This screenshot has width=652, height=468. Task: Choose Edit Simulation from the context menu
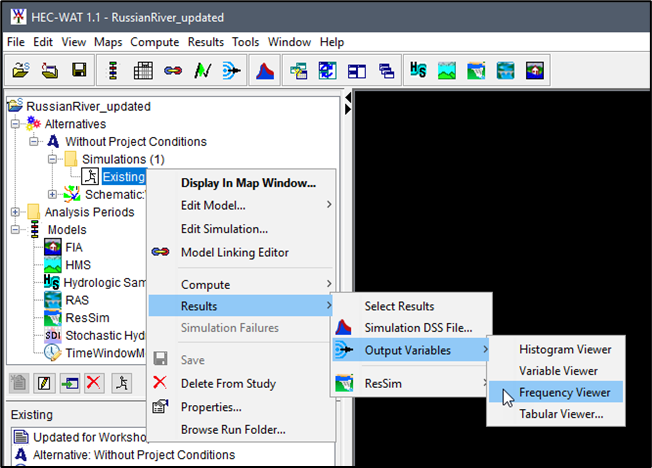tap(242, 229)
